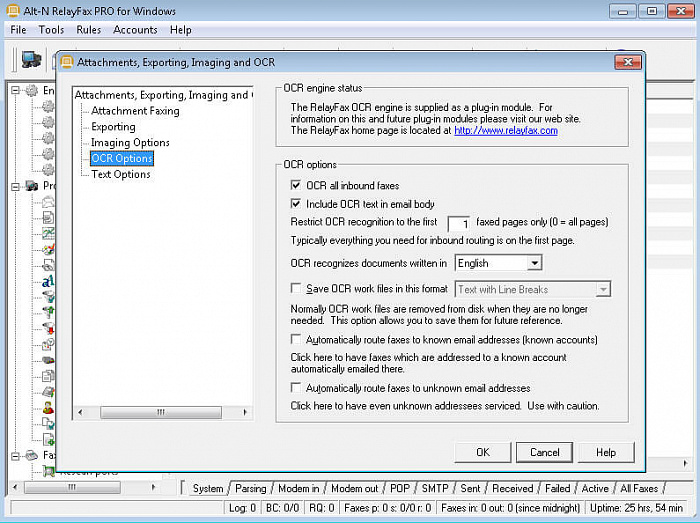
Task: Select Exporting in the options tree
Action: pos(113,127)
